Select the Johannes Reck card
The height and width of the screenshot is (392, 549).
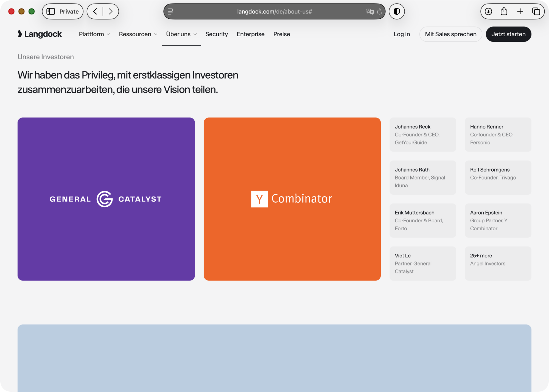pos(423,135)
